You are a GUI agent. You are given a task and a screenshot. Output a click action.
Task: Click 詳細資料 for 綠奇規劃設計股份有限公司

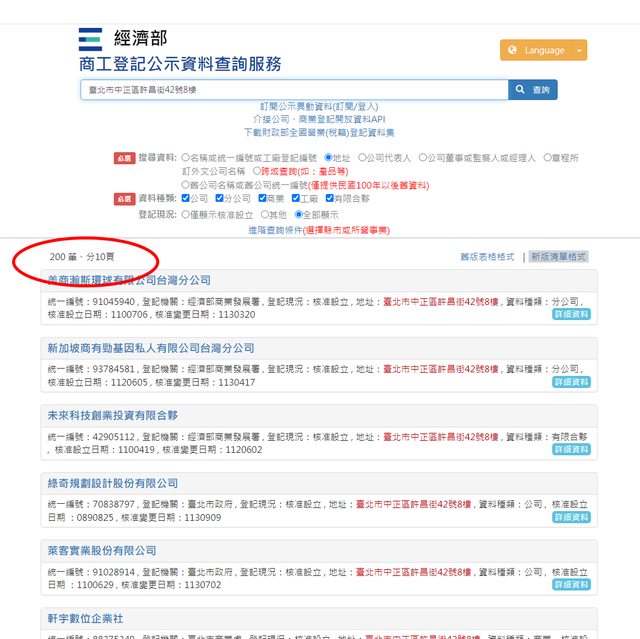(x=571, y=517)
